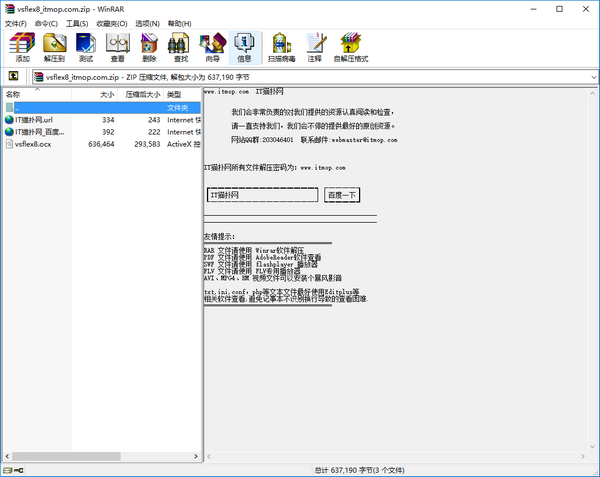The height and width of the screenshot is (477, 600).
Task: Click the vsflex8.ocx file icon
Action: [x=10, y=144]
